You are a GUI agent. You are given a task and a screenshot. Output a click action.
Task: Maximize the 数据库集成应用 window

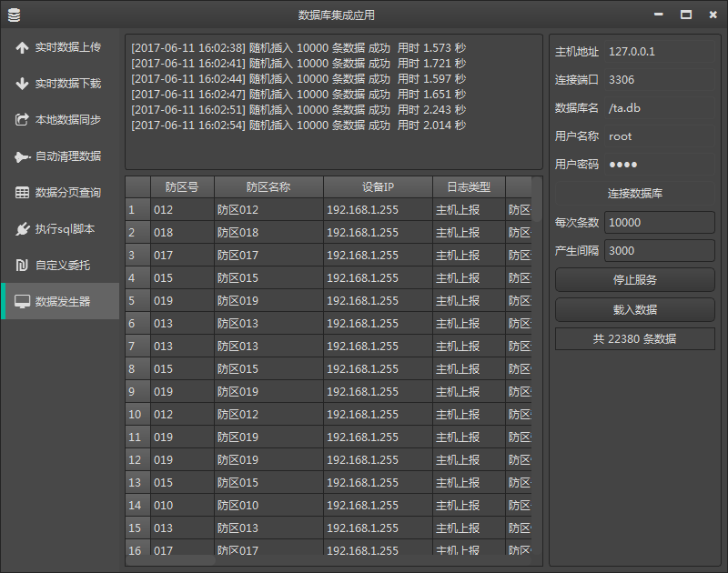[x=686, y=15]
